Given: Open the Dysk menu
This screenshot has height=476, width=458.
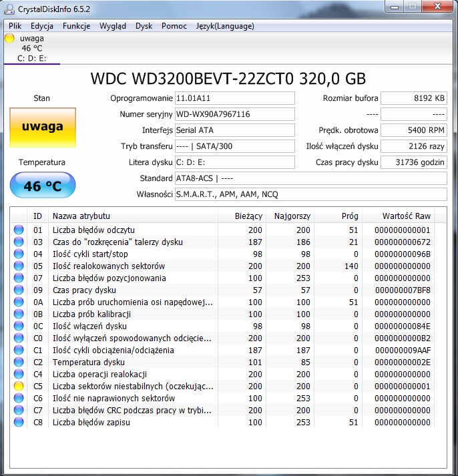Looking at the screenshot, I should click(x=144, y=26).
